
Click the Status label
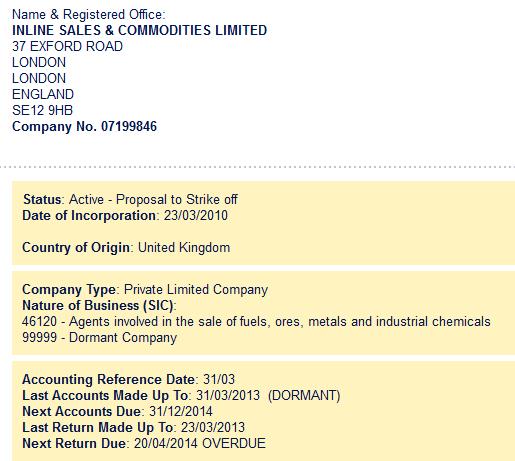[42, 200]
